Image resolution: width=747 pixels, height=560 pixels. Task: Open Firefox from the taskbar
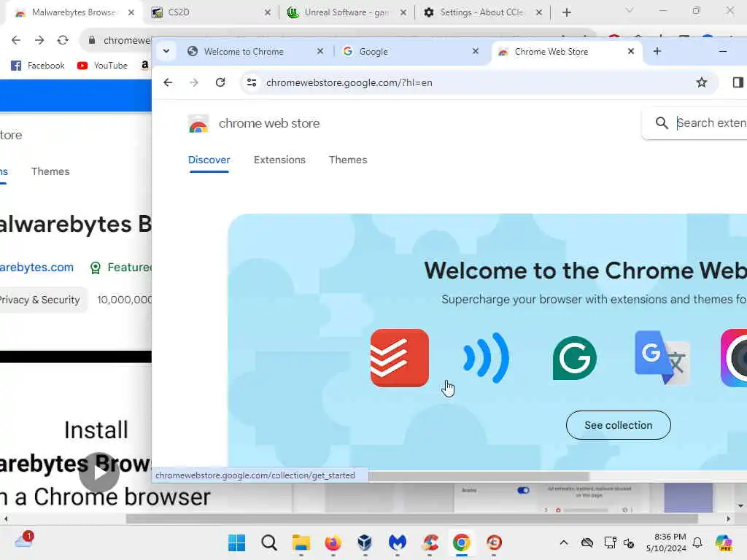pos(333,542)
